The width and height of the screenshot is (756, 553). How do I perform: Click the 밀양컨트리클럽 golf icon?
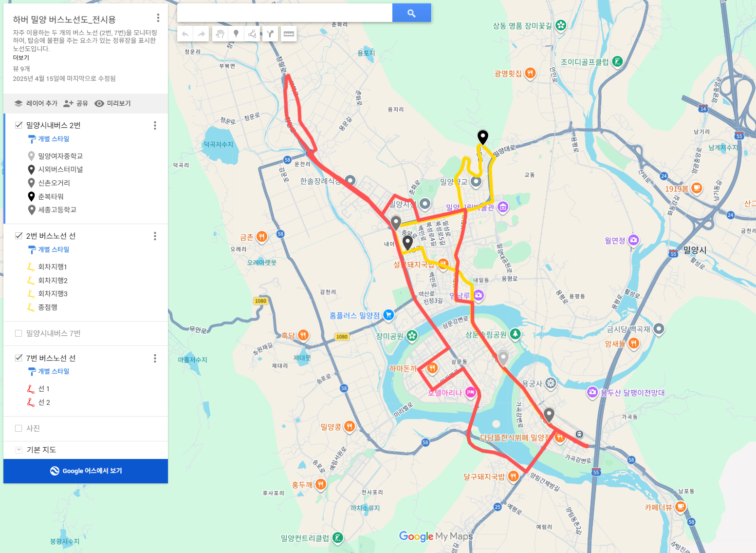tap(337, 538)
